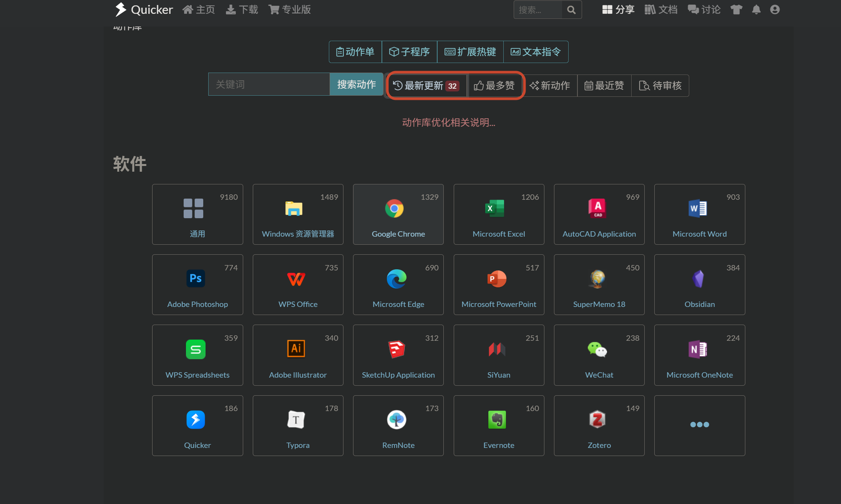
Task: Open the 专业版 pro edition page
Action: 290,10
